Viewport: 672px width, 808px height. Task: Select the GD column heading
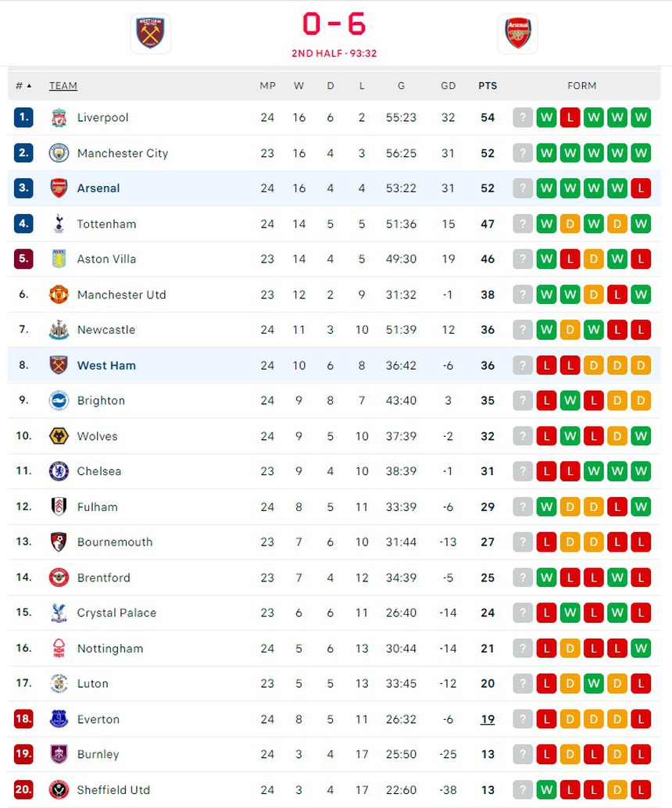pos(449,86)
